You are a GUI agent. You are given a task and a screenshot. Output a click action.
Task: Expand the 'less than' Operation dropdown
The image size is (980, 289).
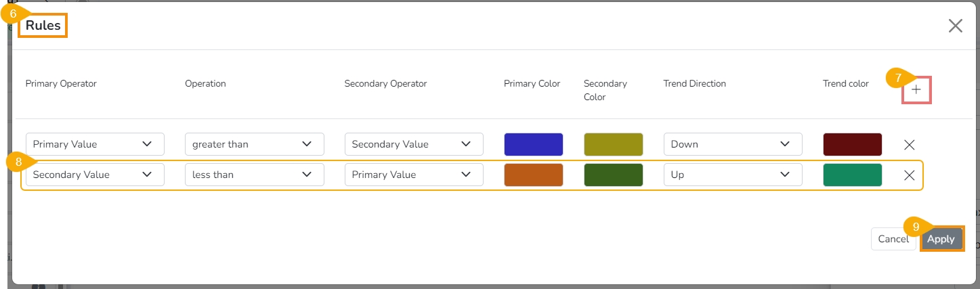pyautogui.click(x=254, y=175)
